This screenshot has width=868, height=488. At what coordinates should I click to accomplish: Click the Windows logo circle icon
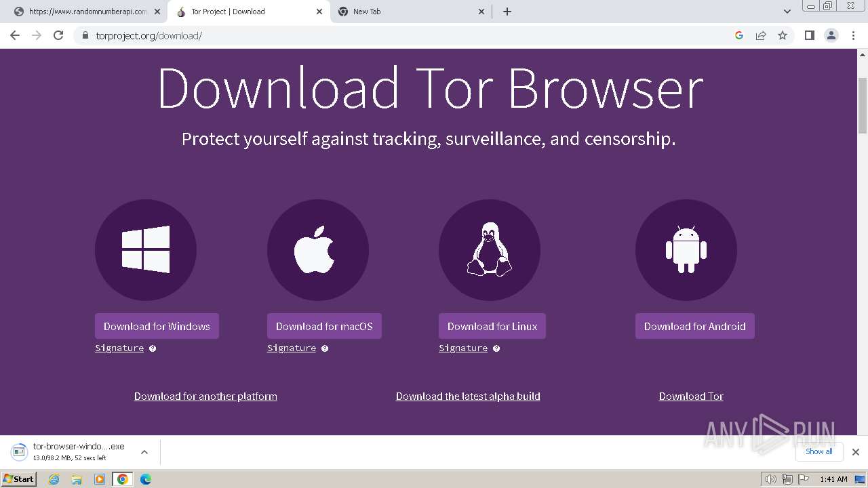(x=146, y=250)
